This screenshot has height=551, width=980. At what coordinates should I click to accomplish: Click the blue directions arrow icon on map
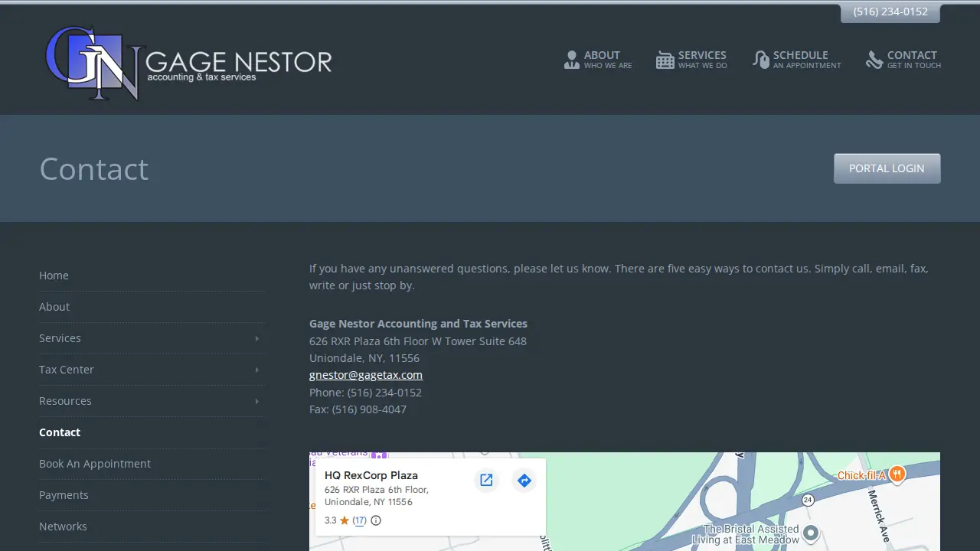click(524, 480)
